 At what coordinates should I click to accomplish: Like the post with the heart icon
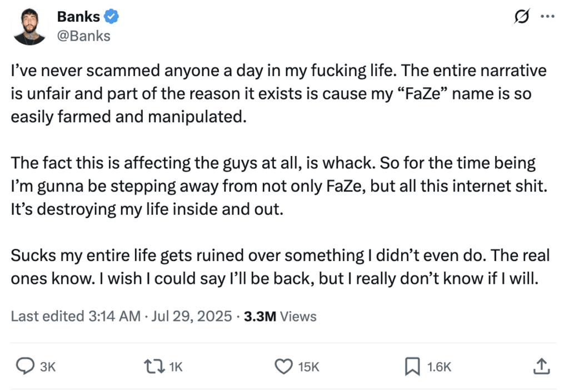284,366
